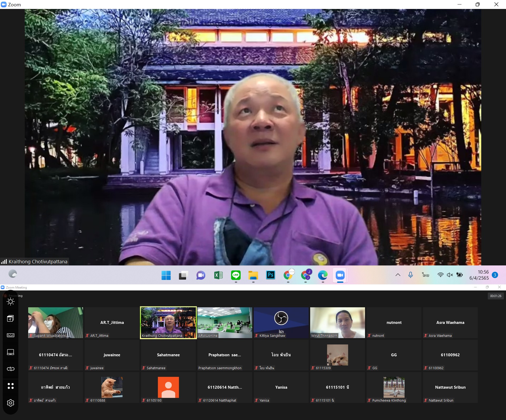Open the gear settings icon in sidebar
This screenshot has width=506, height=420.
click(11, 403)
